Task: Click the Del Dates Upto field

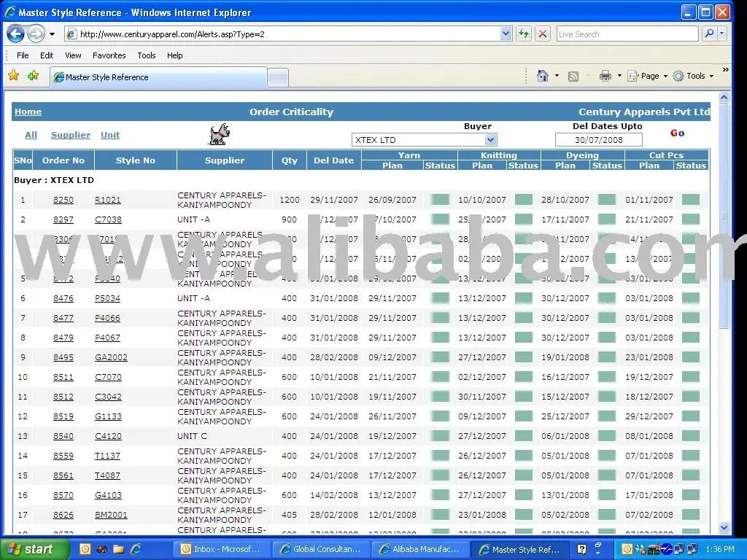Action: pos(597,140)
